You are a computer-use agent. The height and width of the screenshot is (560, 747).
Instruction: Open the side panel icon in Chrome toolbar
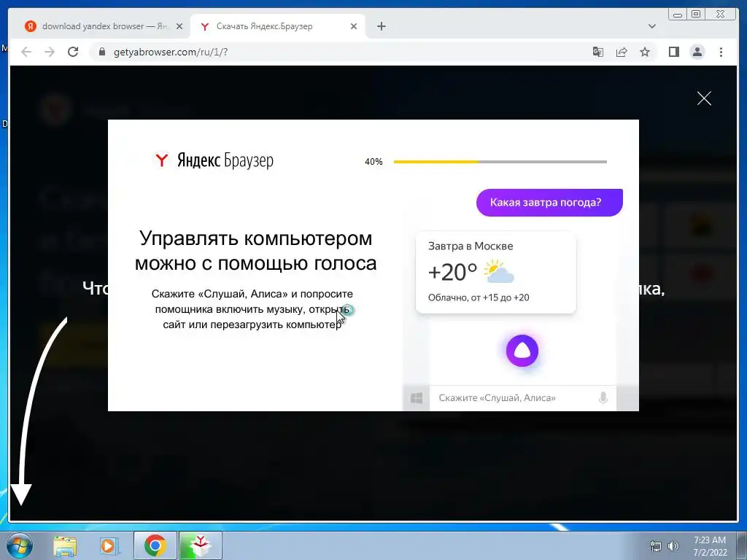pos(673,52)
